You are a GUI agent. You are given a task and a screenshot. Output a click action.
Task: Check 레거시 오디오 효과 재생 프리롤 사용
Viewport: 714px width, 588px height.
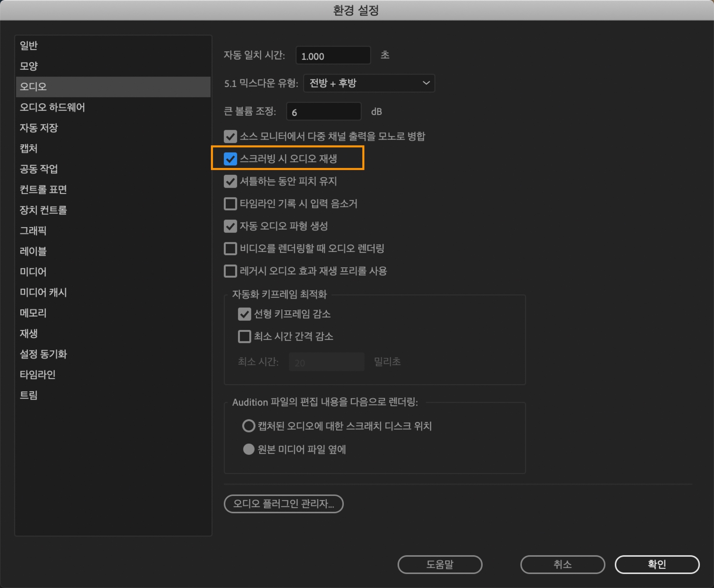click(230, 271)
